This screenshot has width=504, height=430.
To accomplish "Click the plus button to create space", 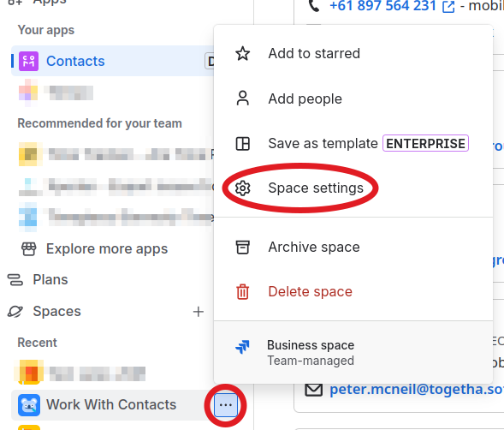I will (199, 312).
